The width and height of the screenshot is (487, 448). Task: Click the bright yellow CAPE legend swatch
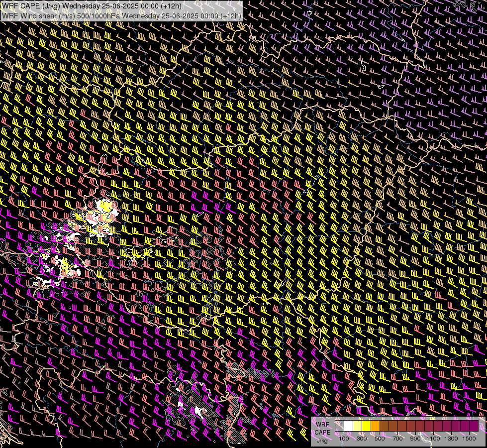367,426
